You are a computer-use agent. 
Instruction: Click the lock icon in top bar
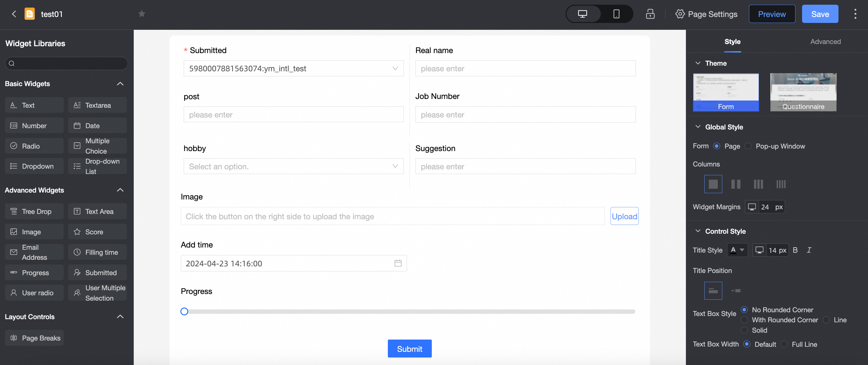point(650,14)
